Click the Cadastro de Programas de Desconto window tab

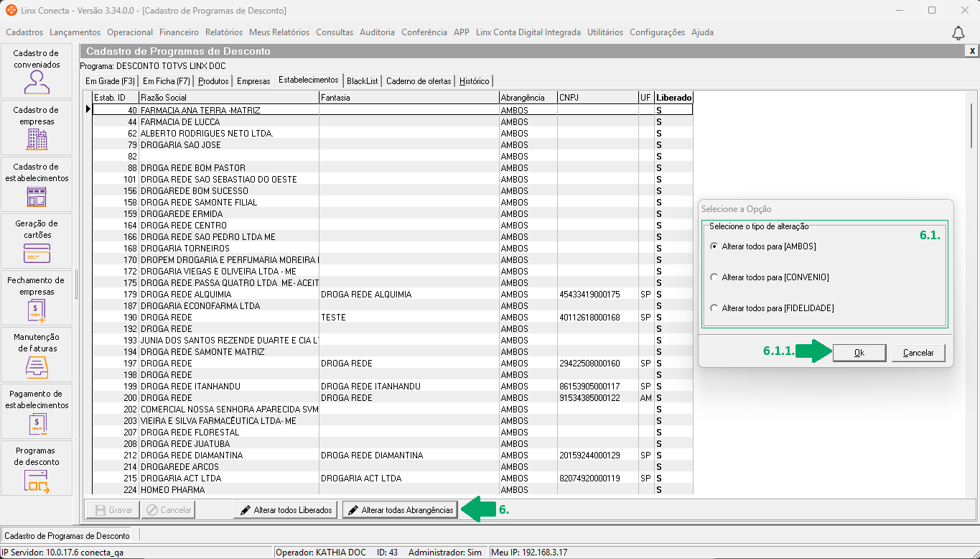[67, 535]
